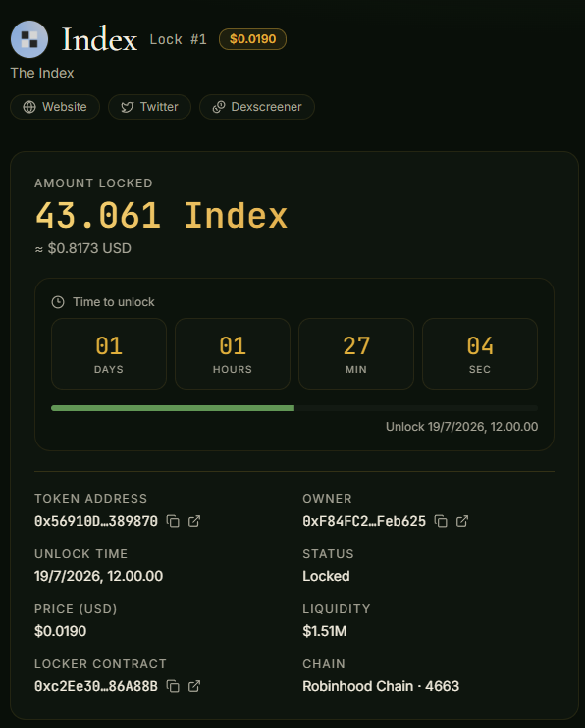This screenshot has width=585, height=728.
Task: Click the clock icon beside Time to unlock
Action: click(x=58, y=302)
